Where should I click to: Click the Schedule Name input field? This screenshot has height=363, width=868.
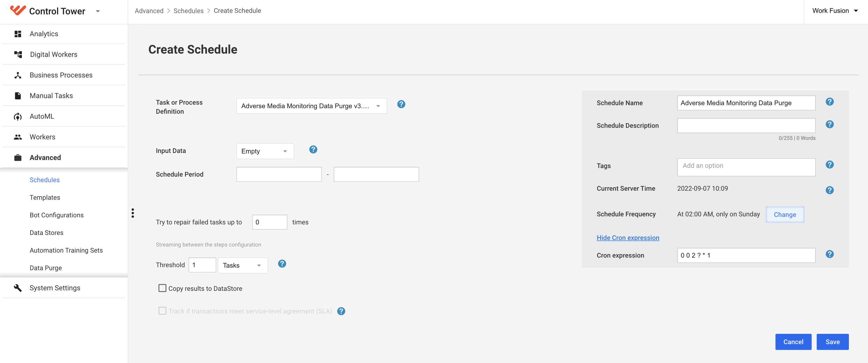click(746, 103)
